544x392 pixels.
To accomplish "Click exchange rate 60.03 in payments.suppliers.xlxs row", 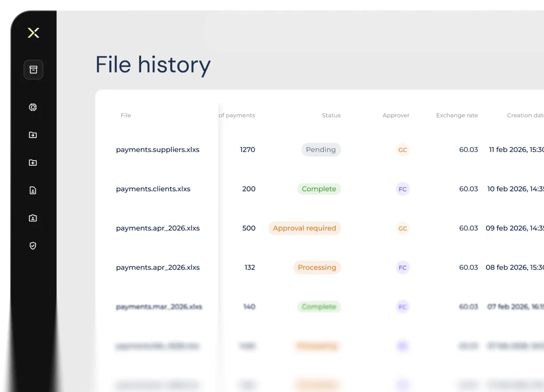I will click(468, 150).
